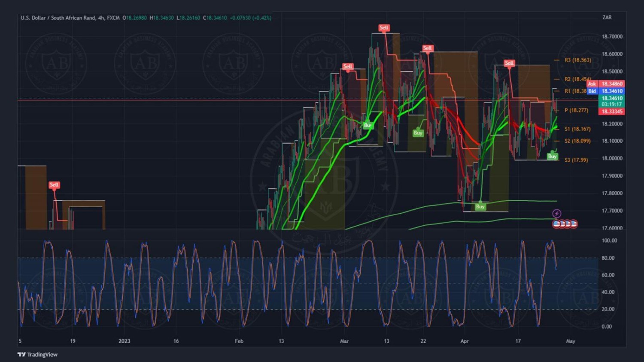Viewport: 644px width, 362px height.
Task: Click the 19 date on the time axis
Action: tap(73, 341)
